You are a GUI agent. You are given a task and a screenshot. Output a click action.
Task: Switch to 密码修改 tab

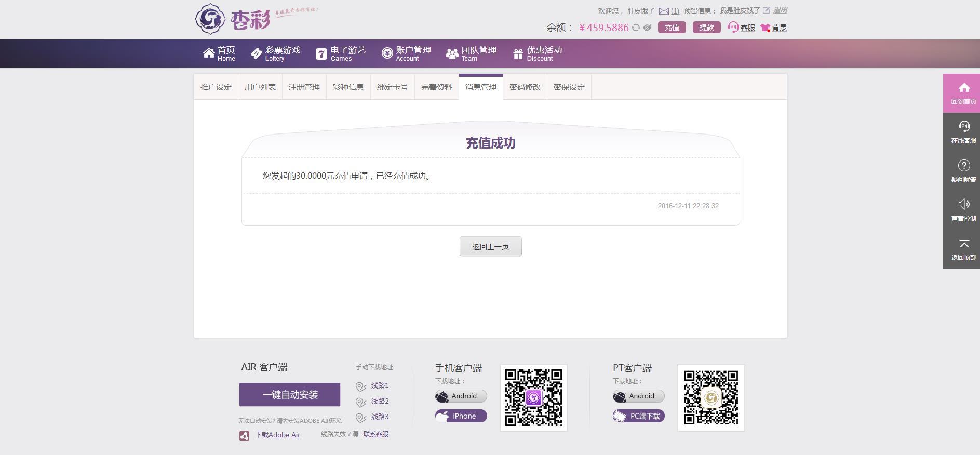pos(525,87)
